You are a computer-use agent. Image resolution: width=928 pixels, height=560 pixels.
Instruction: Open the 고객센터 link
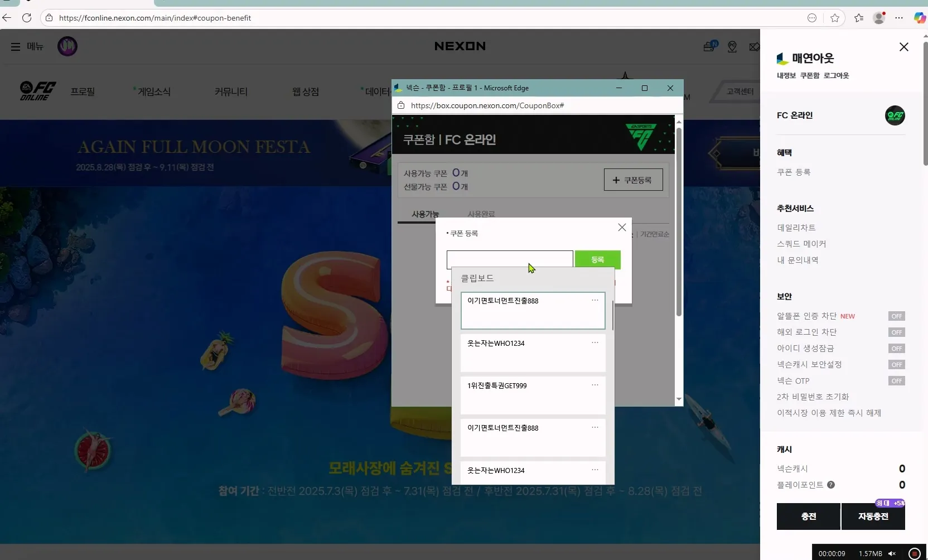[x=740, y=91]
